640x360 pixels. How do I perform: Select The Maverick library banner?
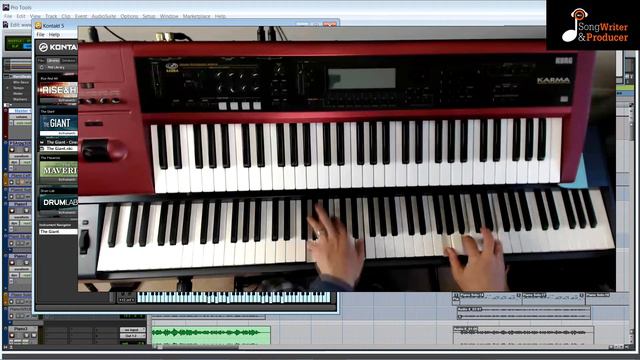click(58, 169)
